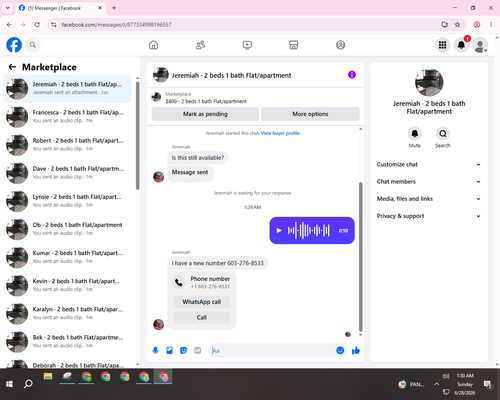Open Windows Start menu

click(x=9, y=384)
